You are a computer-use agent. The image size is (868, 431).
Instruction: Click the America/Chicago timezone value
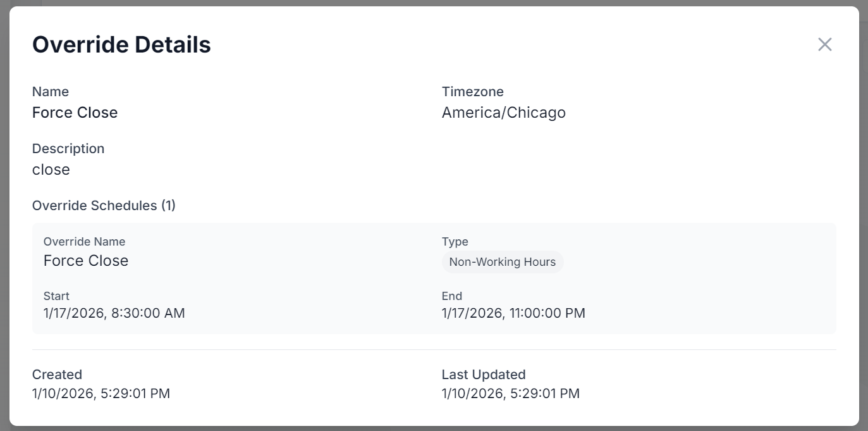(503, 113)
